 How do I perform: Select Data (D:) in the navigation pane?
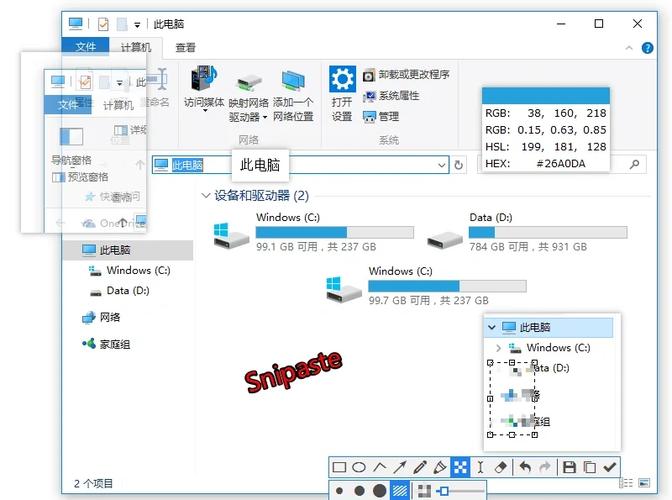tap(120, 291)
